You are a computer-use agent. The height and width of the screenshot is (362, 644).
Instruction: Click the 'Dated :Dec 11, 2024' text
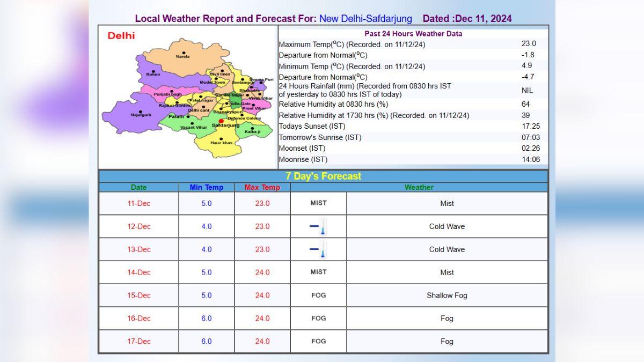467,19
